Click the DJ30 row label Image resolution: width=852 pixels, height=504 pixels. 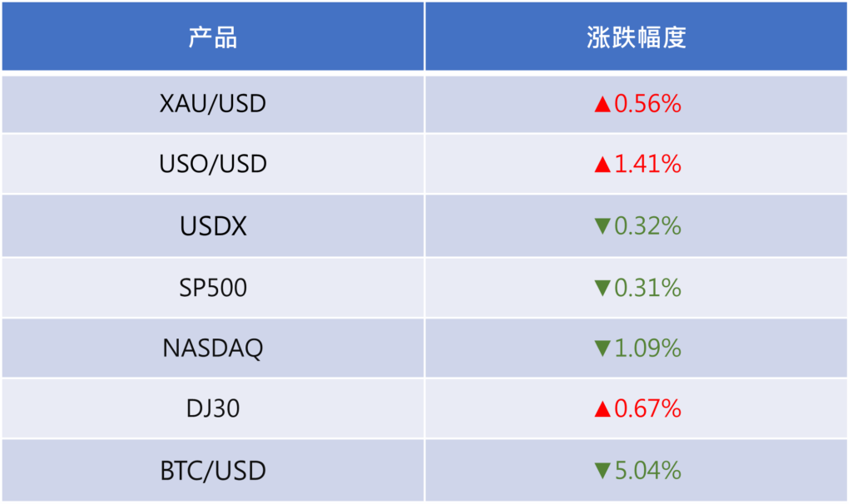coord(213,409)
